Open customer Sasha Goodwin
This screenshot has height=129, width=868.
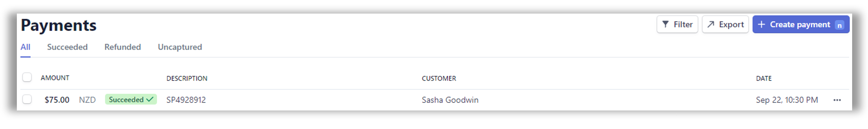[x=450, y=100]
